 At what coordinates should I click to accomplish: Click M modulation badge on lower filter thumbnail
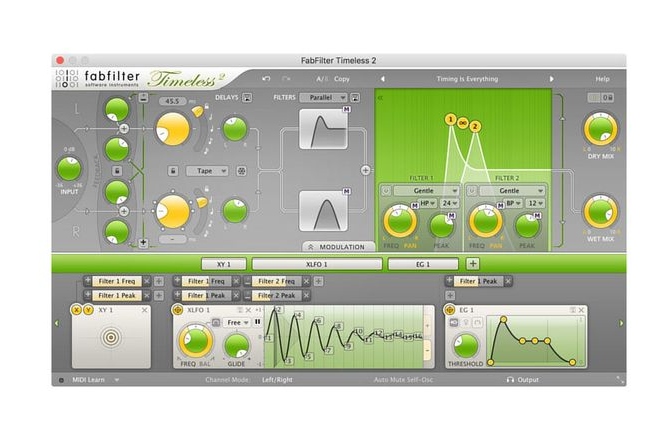point(346,191)
